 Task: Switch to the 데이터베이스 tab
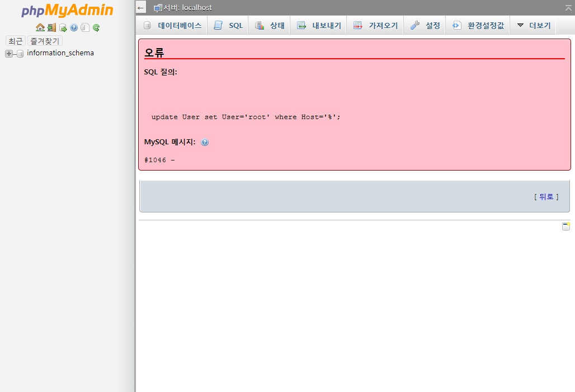pos(173,25)
